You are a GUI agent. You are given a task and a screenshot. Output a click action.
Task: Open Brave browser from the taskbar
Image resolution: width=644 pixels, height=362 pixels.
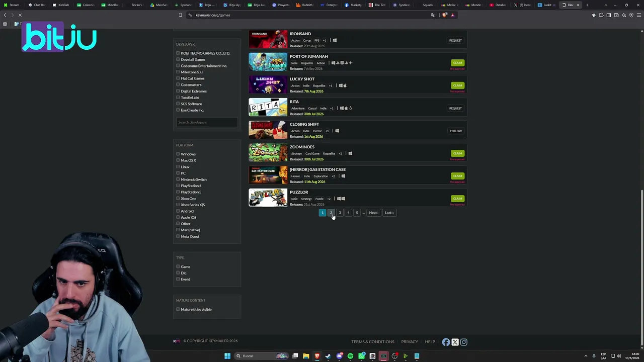point(317,356)
